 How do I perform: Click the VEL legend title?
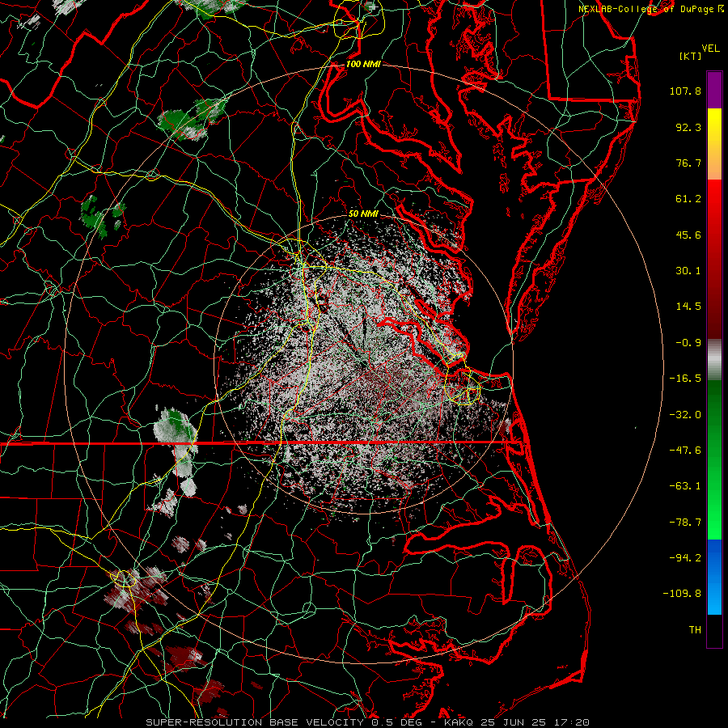[710, 49]
